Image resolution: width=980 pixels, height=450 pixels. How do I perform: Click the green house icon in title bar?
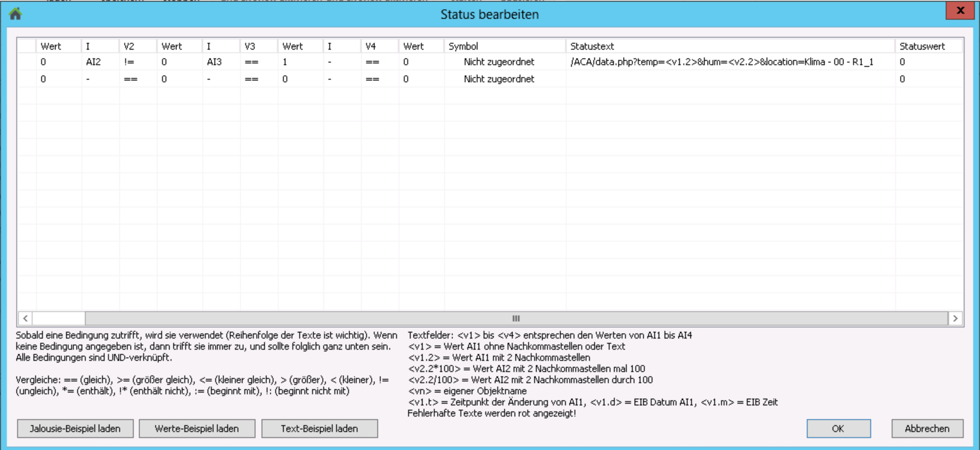(x=15, y=14)
